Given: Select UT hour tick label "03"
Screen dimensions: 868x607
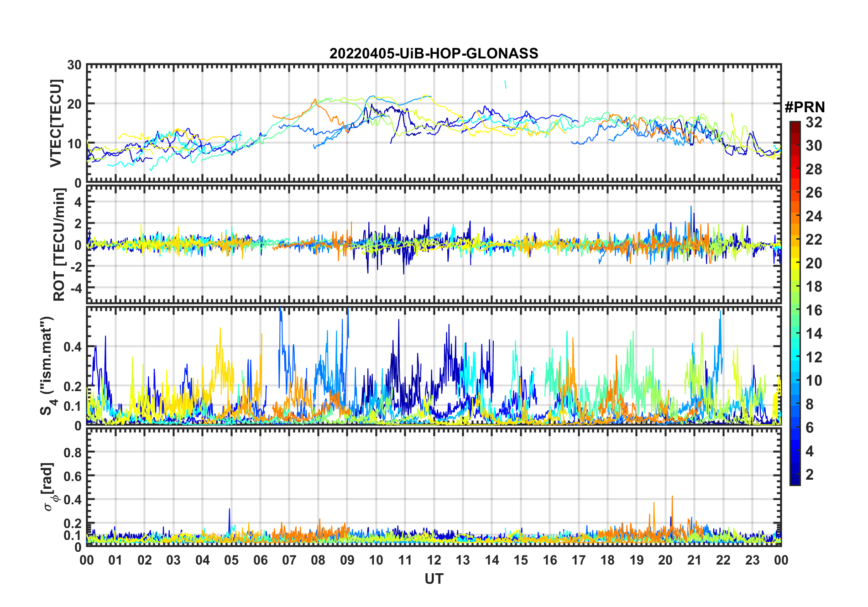Looking at the screenshot, I should [173, 560].
